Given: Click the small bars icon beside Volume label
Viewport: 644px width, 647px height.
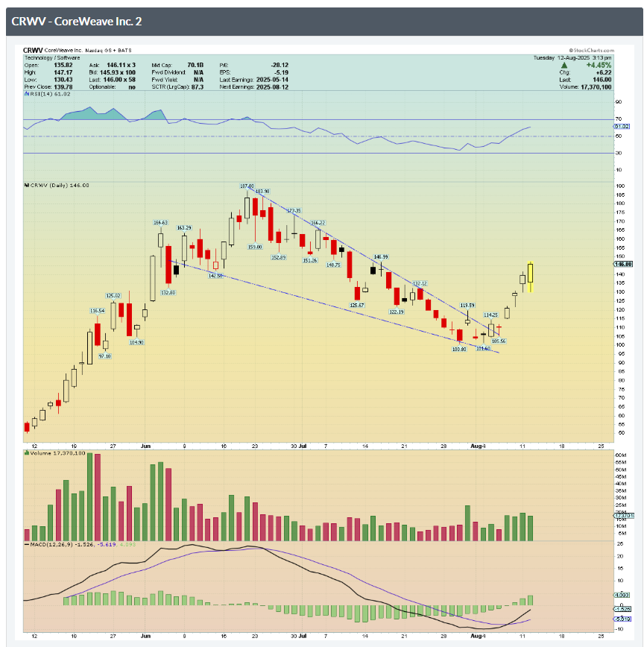Looking at the screenshot, I should click(27, 453).
